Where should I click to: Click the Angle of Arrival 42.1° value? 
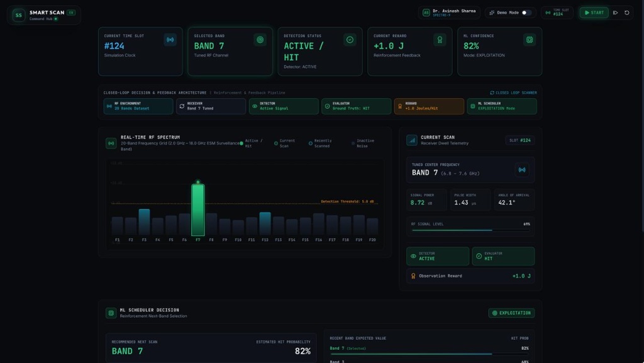[506, 203]
